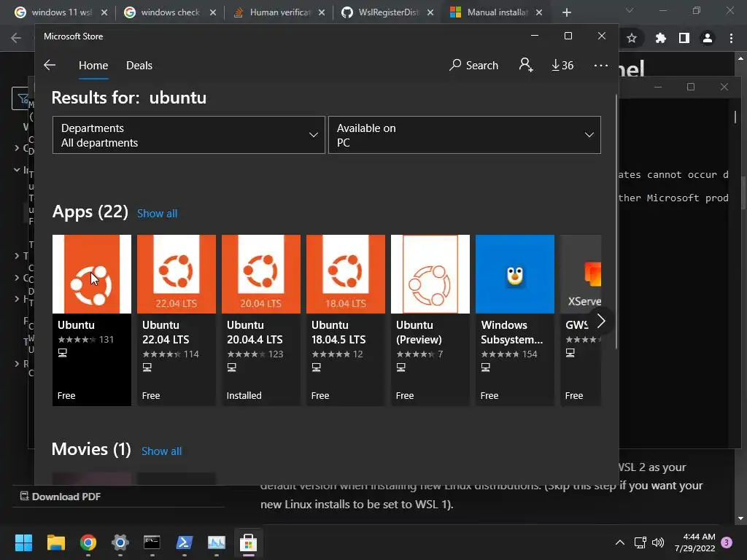Switch to the Home tab
The width and height of the screenshot is (747, 560).
coord(93,65)
